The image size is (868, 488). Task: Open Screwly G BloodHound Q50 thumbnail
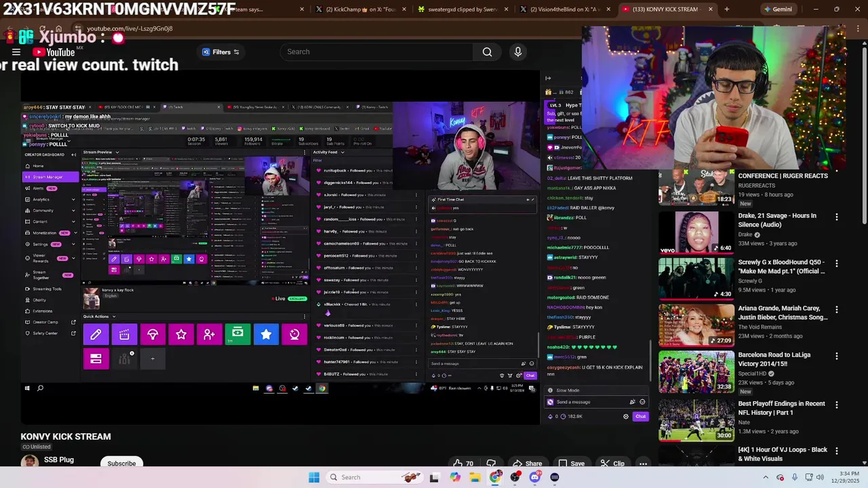pos(696,279)
